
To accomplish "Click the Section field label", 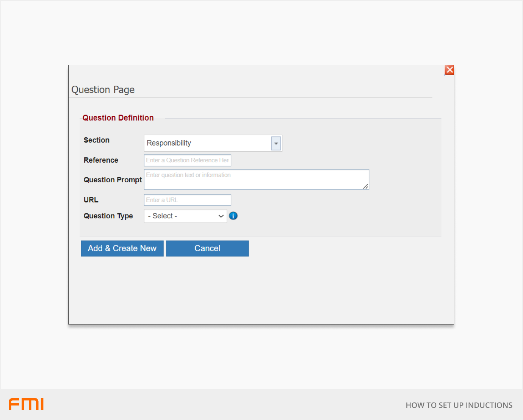I will point(97,140).
